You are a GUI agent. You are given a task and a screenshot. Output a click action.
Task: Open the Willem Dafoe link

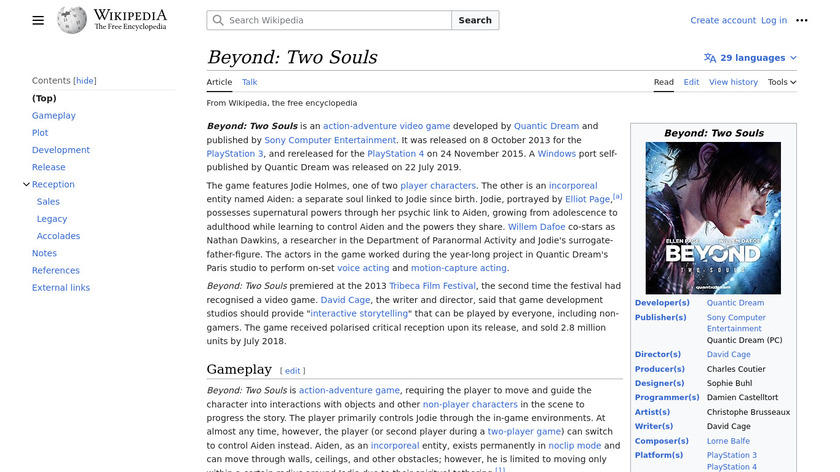pyautogui.click(x=536, y=227)
